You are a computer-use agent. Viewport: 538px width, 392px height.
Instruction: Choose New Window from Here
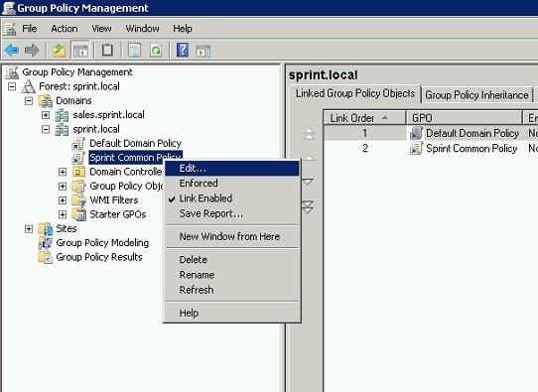tap(232, 236)
